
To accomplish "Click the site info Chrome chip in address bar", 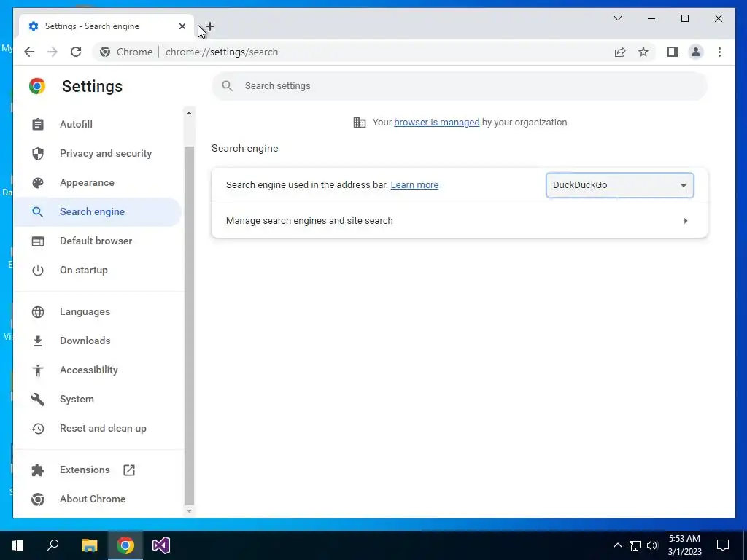I will [126, 52].
